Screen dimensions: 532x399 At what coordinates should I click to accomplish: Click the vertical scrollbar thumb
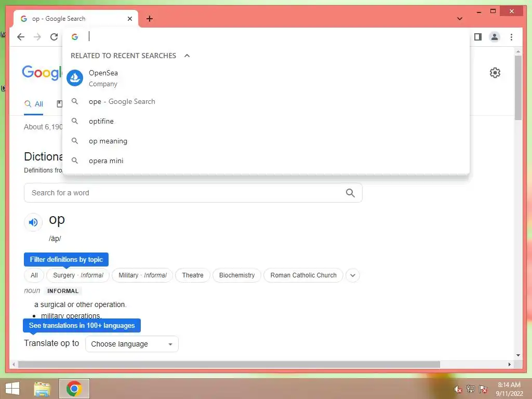[518, 87]
